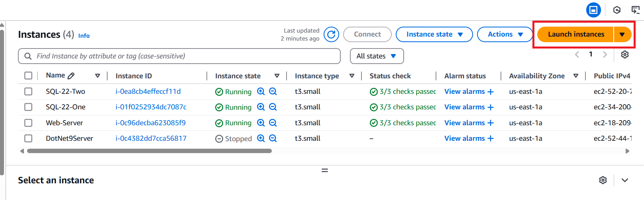Go to next page arrow
The width and height of the screenshot is (644, 200).
point(605,54)
